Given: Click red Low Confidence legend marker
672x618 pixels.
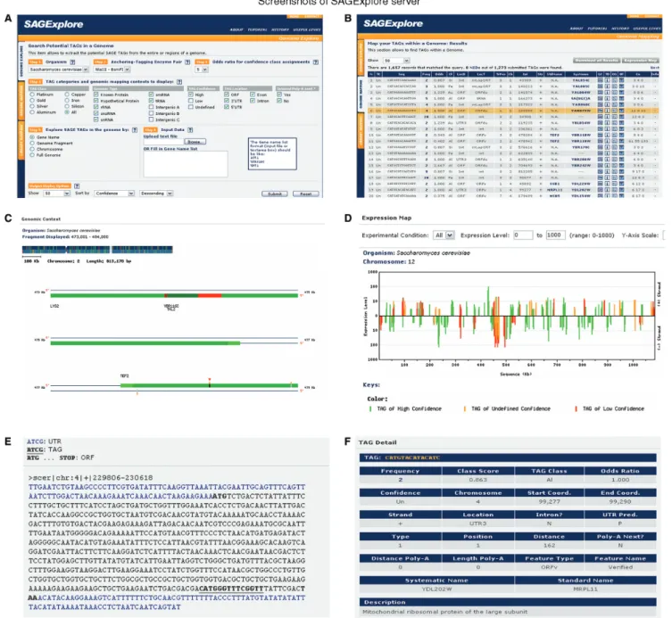Looking at the screenshot, I should pos(576,409).
